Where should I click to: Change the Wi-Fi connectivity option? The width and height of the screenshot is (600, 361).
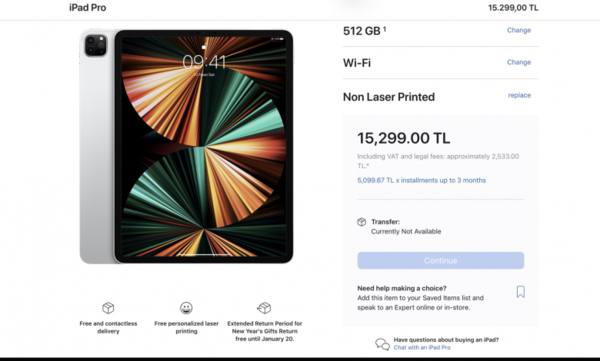[519, 62]
